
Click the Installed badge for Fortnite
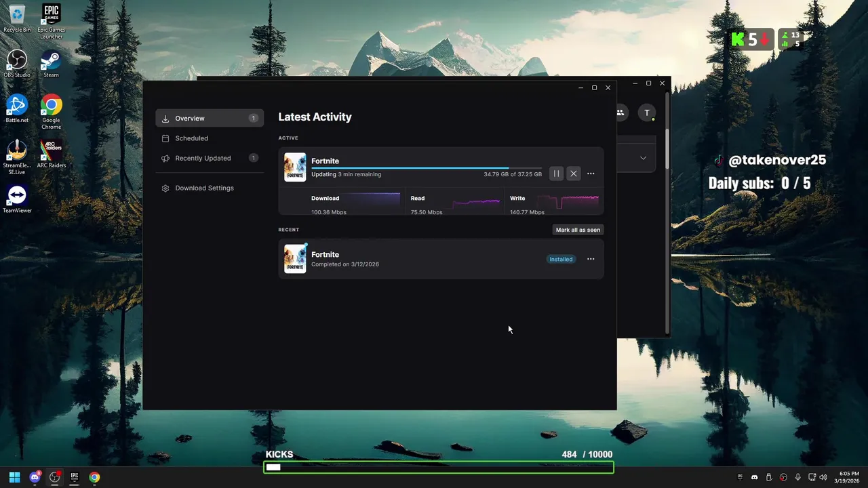coord(561,259)
